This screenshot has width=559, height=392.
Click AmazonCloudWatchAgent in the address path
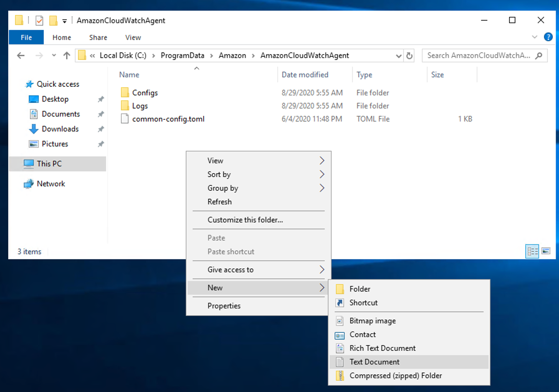pyautogui.click(x=305, y=55)
